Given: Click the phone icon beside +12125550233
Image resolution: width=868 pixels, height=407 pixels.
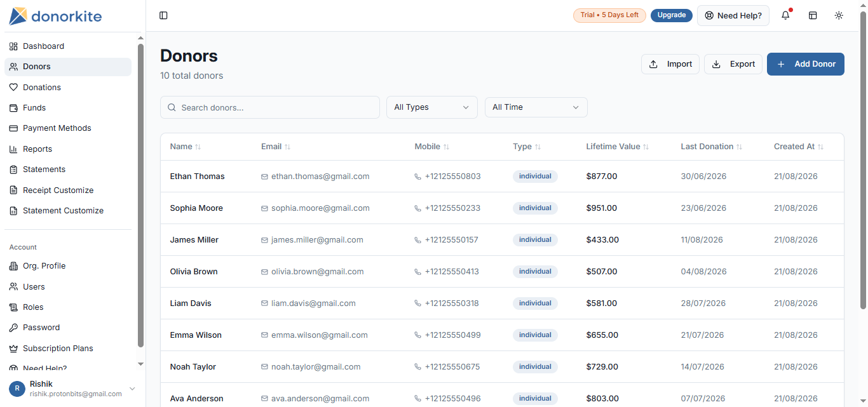Looking at the screenshot, I should (x=418, y=208).
